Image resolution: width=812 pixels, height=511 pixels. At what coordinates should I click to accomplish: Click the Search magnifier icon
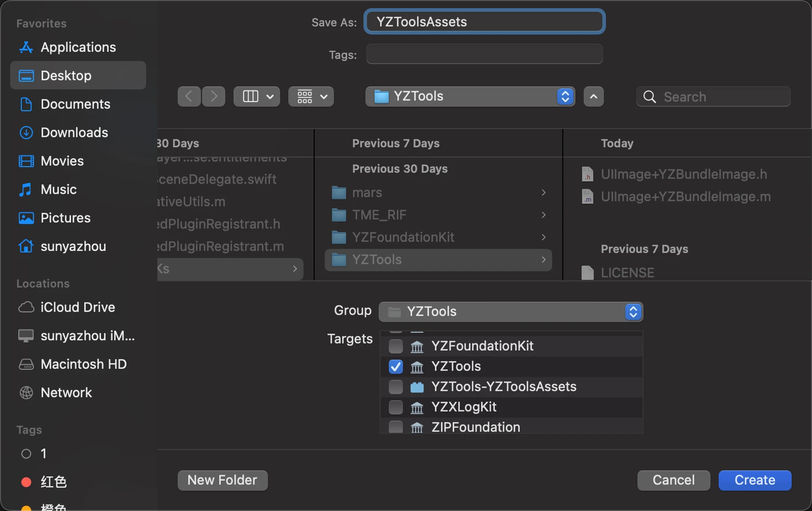[649, 97]
